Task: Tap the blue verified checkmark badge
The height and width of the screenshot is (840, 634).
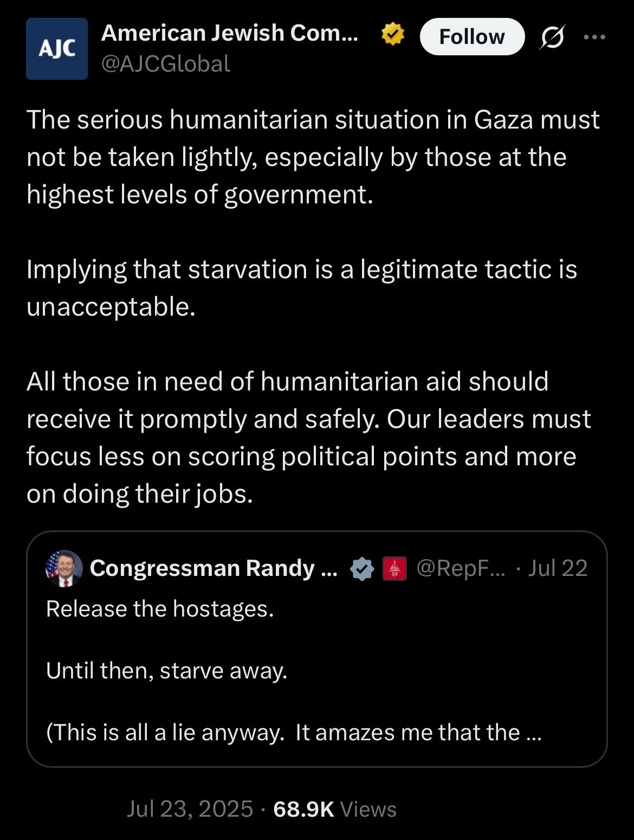Action: (x=362, y=569)
